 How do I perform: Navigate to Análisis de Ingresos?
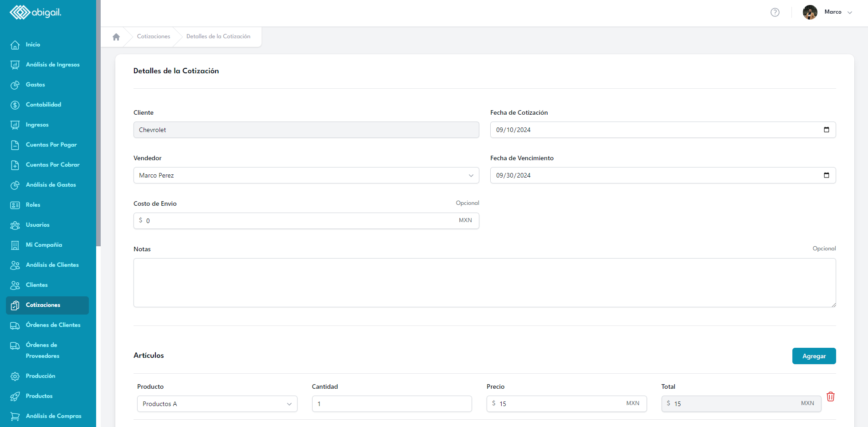(52, 65)
